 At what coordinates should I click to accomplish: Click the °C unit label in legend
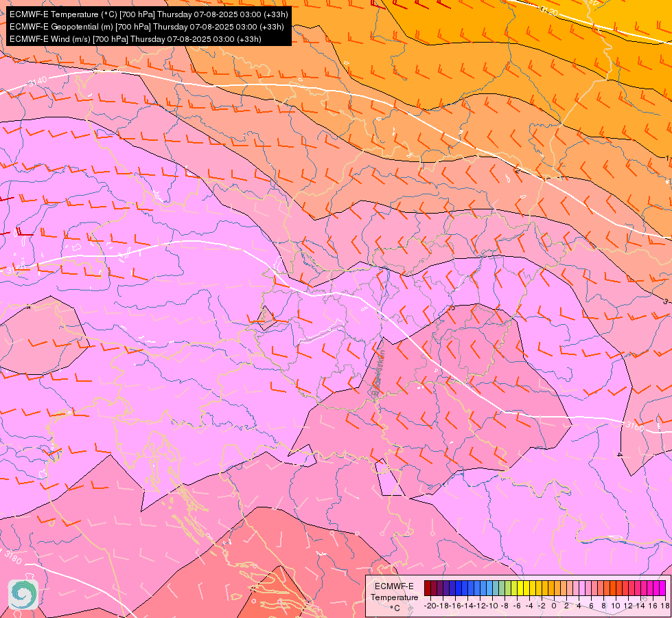tap(395, 608)
